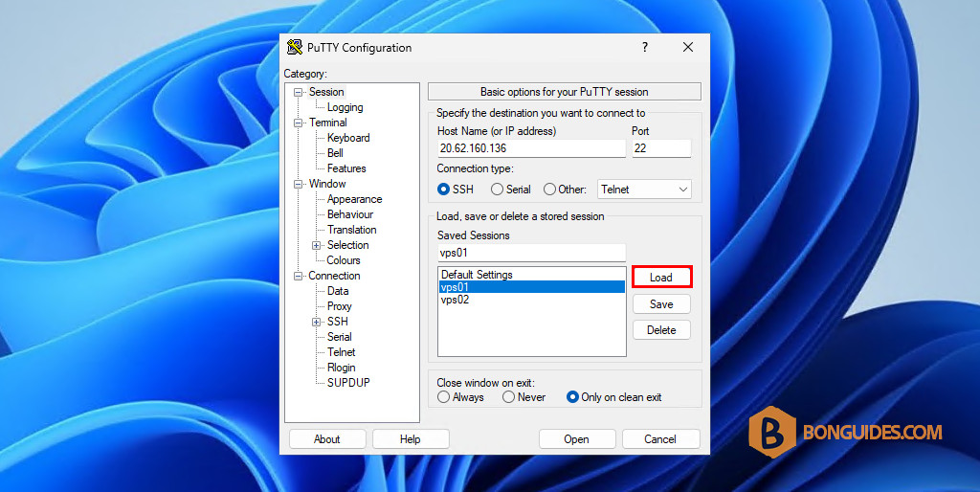
Task: Open the Terminal category
Action: tap(327, 123)
